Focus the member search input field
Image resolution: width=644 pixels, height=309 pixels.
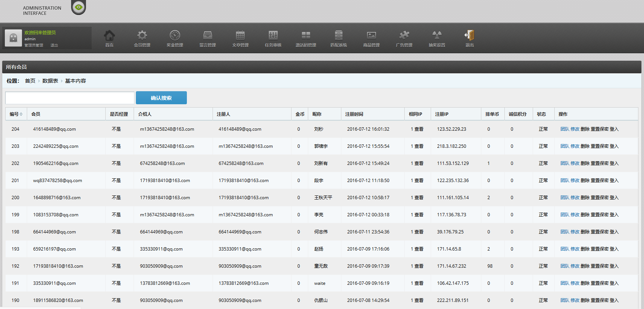pyautogui.click(x=70, y=98)
